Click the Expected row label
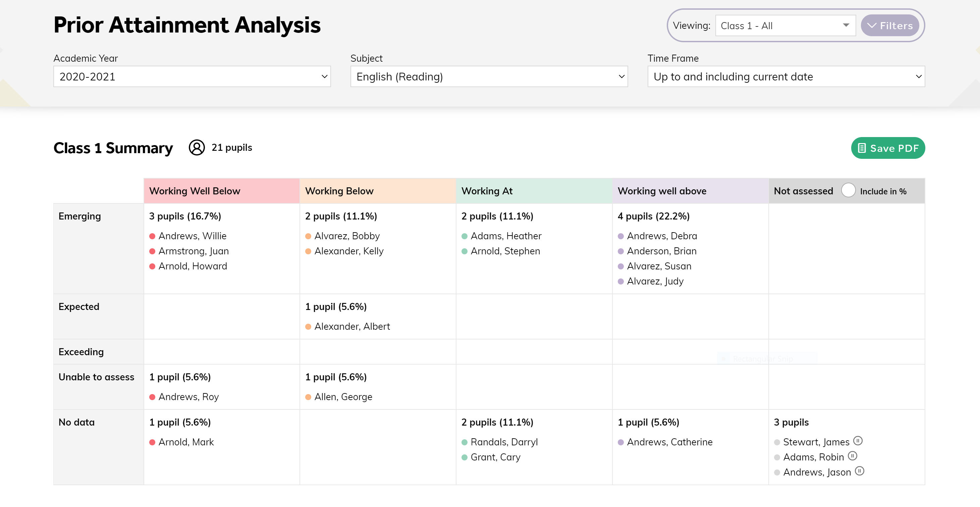This screenshot has height=507, width=980. click(x=79, y=306)
